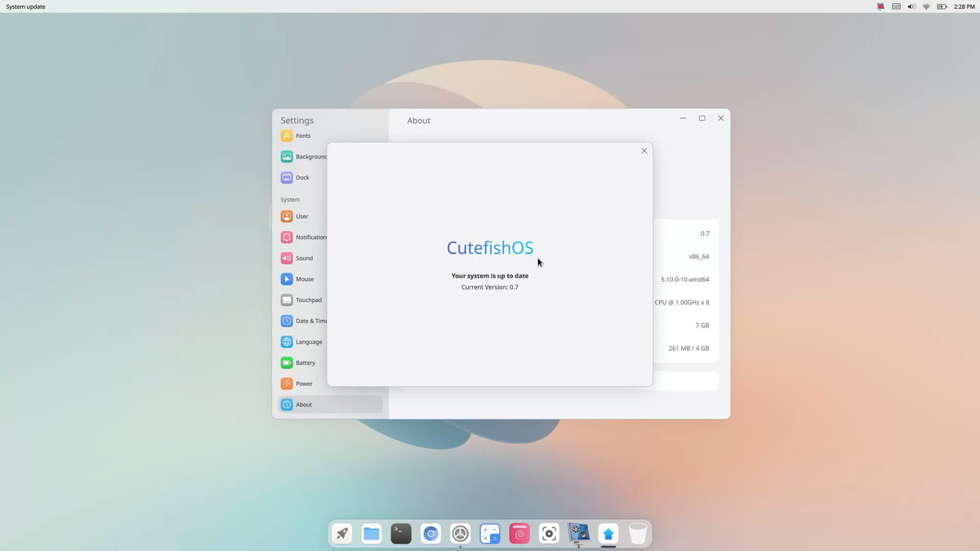The image size is (980, 551).
Task: Click the 'System' section label in the sidebar
Action: [290, 199]
